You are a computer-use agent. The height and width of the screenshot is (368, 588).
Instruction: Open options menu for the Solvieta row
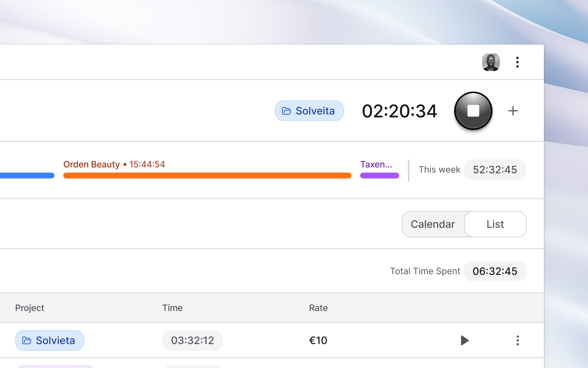coord(517,340)
